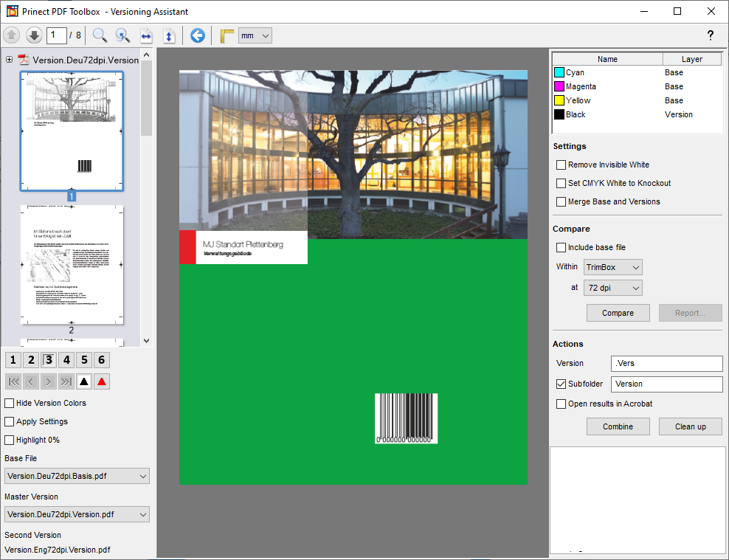
Task: Open the TrimBox dropdown
Action: point(612,266)
